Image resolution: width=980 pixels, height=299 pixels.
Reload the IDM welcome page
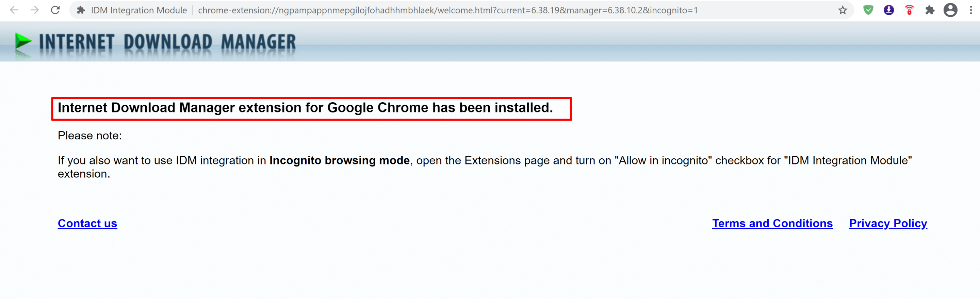[x=55, y=10]
